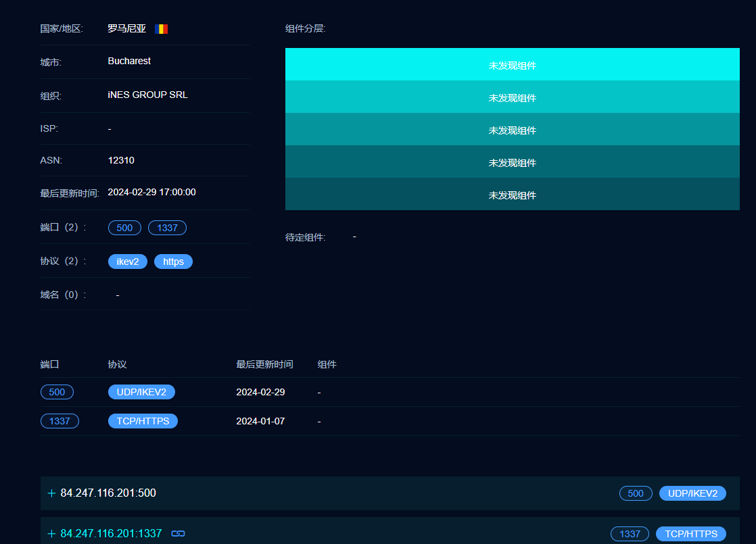756x544 pixels.
Task: Click port 1337 tag dated 2024-01-07 in table
Action: [x=60, y=421]
